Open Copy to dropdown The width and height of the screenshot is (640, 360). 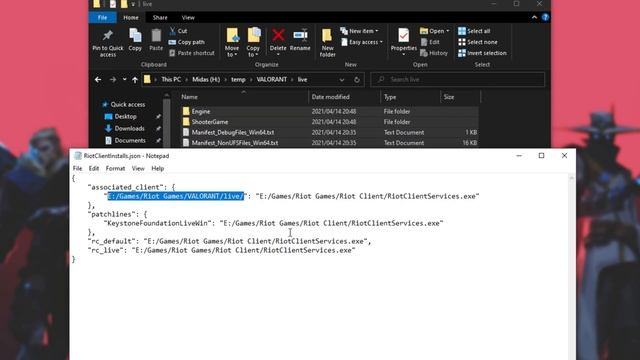click(253, 42)
